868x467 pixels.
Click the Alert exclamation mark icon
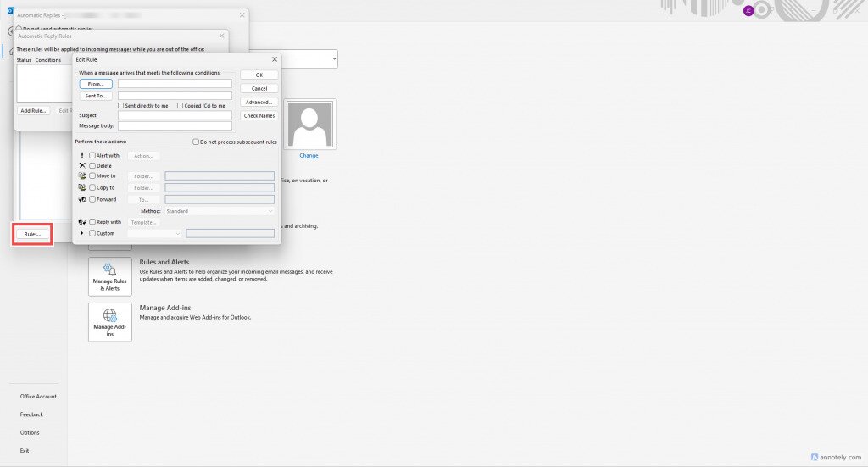click(x=82, y=155)
